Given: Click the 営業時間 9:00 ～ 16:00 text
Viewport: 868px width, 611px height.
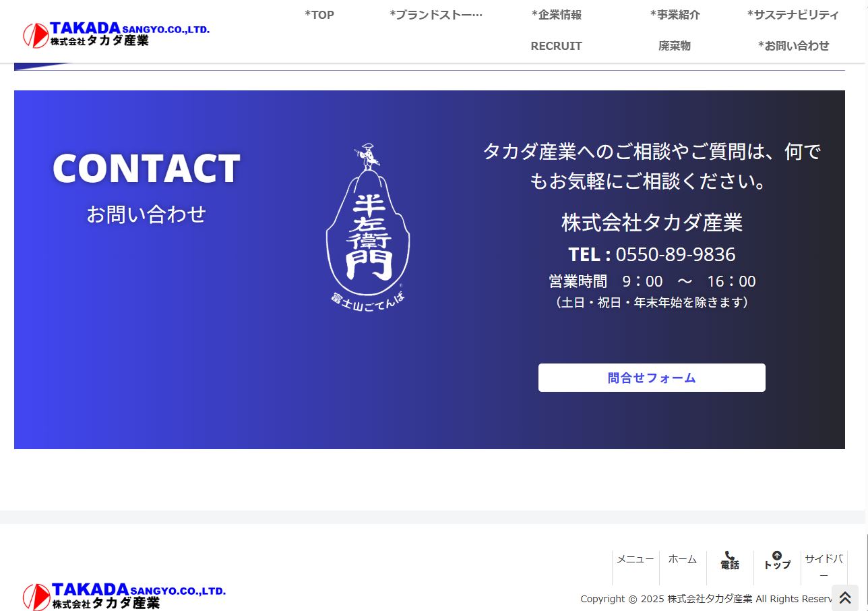Looking at the screenshot, I should coord(652,281).
